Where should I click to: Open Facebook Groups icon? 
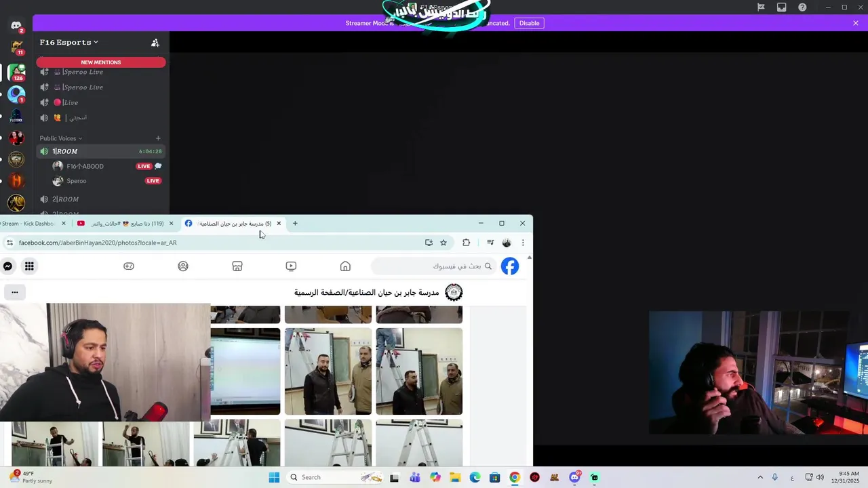(x=183, y=266)
